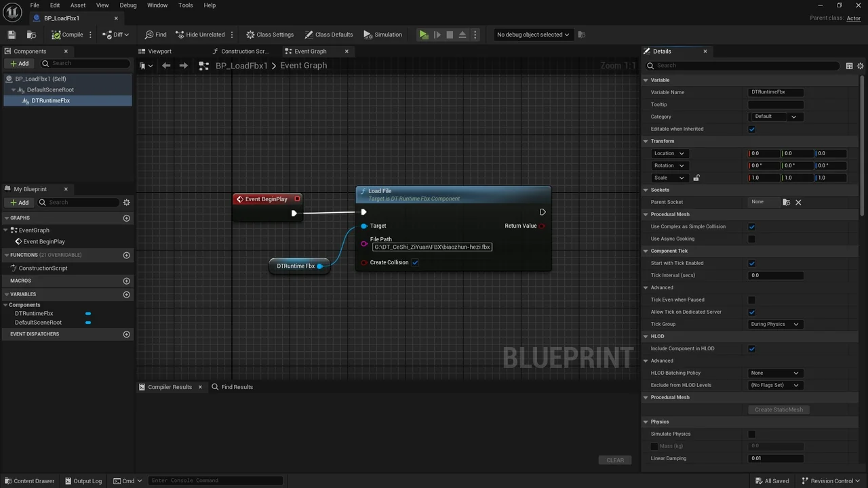Open the Find search tool
Viewport: 868px width, 488px height.
coord(155,35)
